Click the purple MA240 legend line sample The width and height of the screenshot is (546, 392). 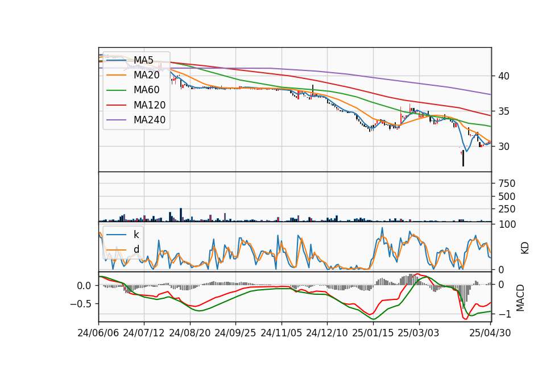click(116, 120)
